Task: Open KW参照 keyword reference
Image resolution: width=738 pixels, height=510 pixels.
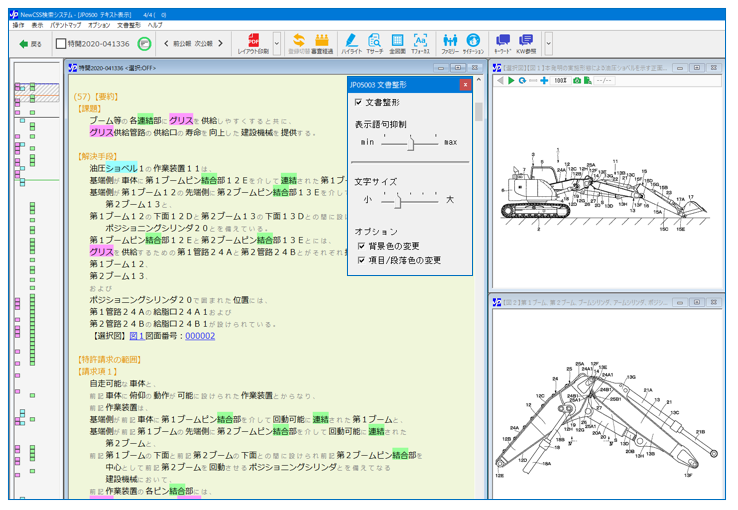Action: [x=526, y=44]
